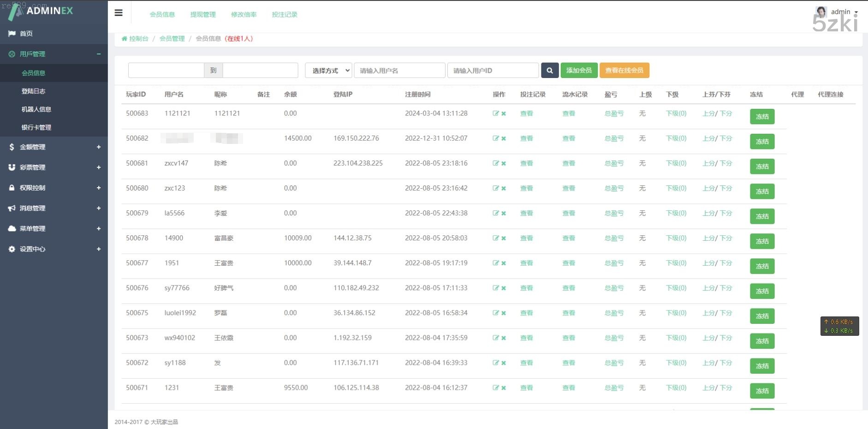Open admin avatar profile menu
Viewport: 868px width, 429px height.
coord(821,12)
